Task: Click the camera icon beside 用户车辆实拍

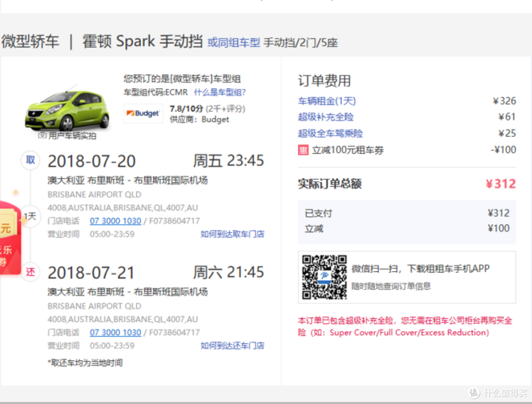Action: 42,135
